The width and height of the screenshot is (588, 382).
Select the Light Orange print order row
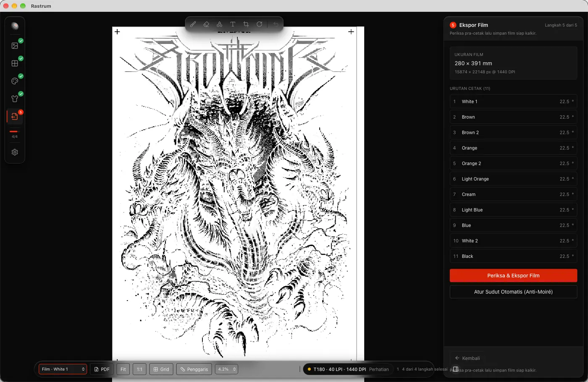click(x=513, y=179)
